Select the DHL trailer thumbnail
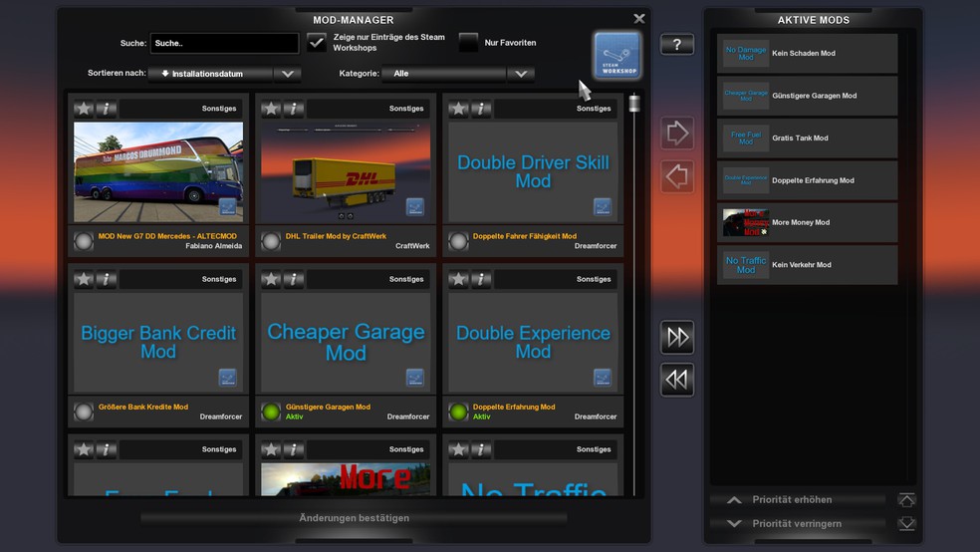Screen dimensions: 980x552 click(x=346, y=172)
